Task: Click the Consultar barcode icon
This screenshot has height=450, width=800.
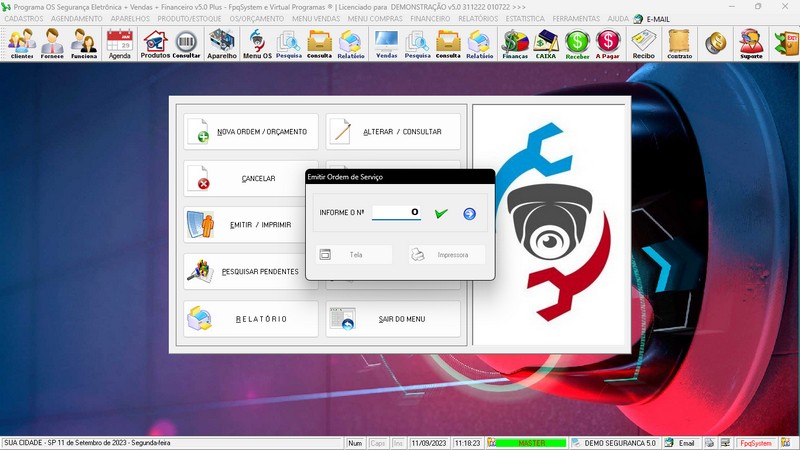Action: pyautogui.click(x=186, y=43)
